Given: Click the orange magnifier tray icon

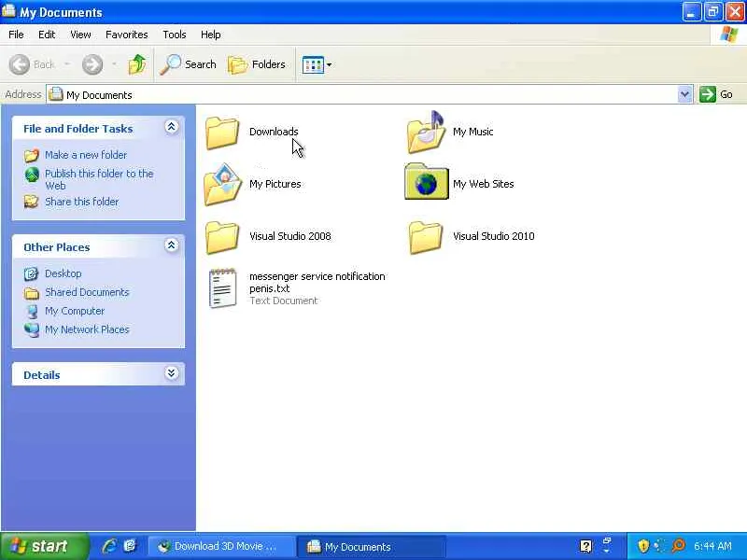Looking at the screenshot, I should coord(678,546).
